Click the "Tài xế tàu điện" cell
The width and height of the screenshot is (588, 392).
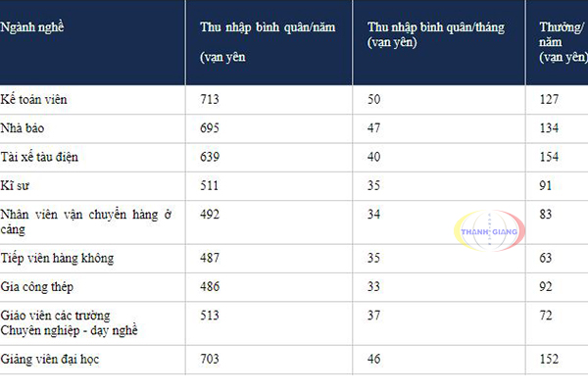coord(41,157)
